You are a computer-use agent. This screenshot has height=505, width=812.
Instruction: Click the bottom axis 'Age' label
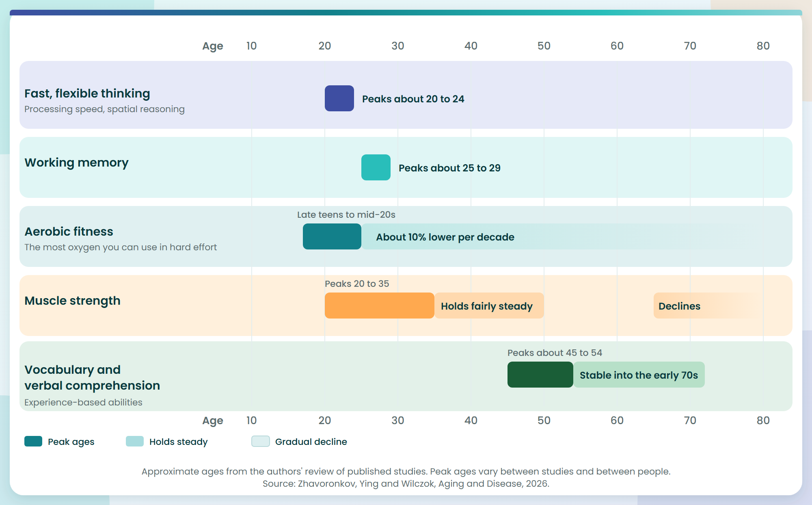click(x=213, y=420)
